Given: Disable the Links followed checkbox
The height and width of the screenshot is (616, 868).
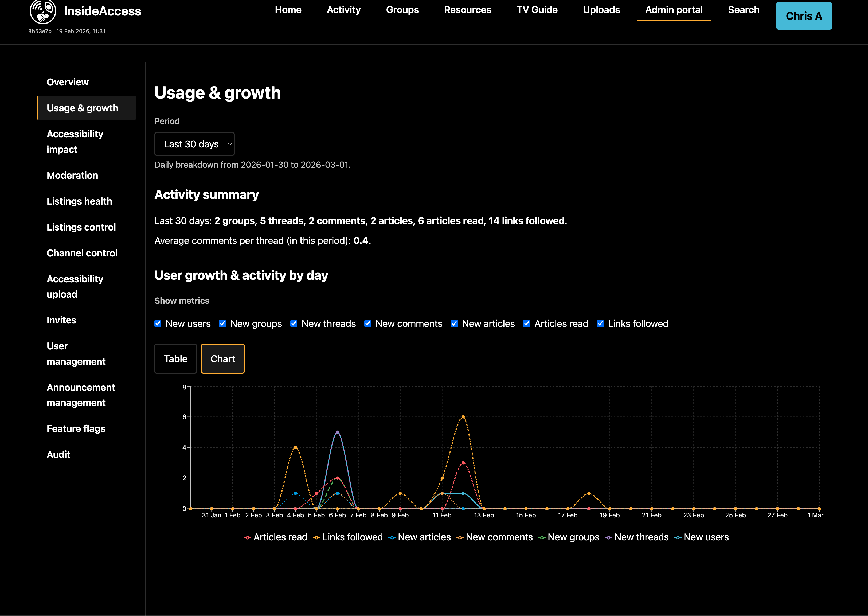Looking at the screenshot, I should pyautogui.click(x=600, y=323).
